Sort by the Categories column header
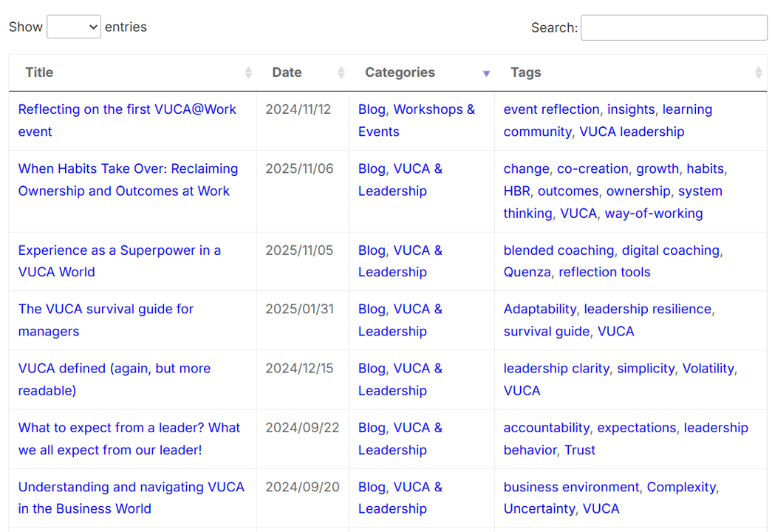This screenshot has width=772, height=532. point(400,72)
